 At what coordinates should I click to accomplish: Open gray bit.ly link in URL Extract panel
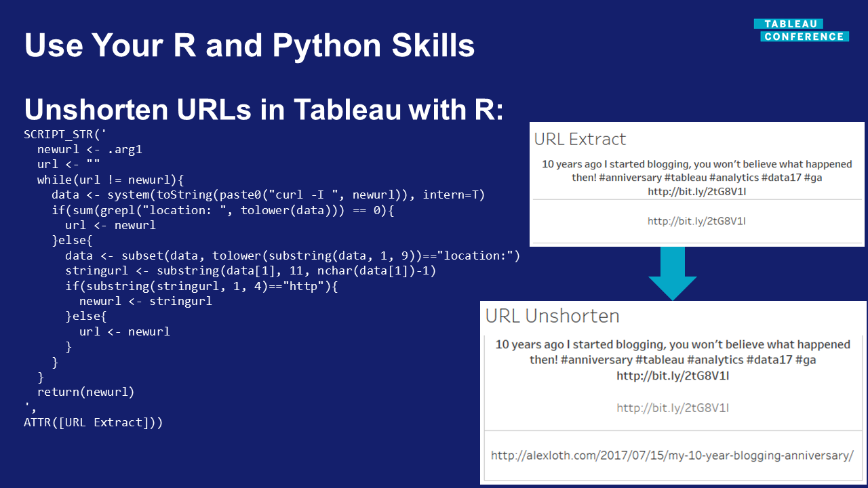pyautogui.click(x=696, y=221)
